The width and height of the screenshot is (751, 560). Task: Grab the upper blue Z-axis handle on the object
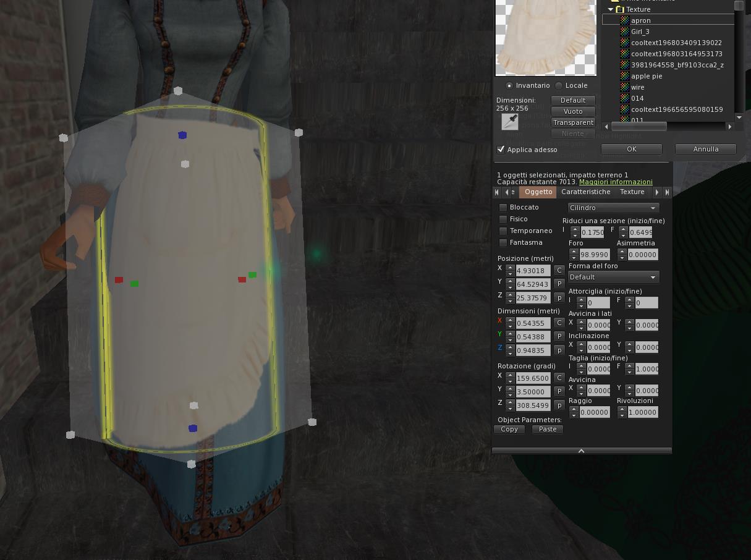pos(182,135)
